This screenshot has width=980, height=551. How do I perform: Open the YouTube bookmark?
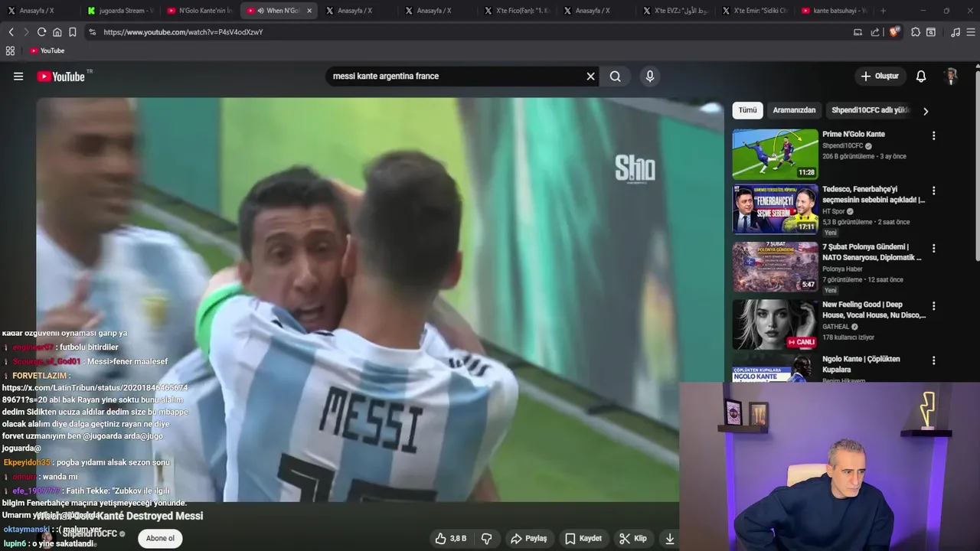[47, 51]
